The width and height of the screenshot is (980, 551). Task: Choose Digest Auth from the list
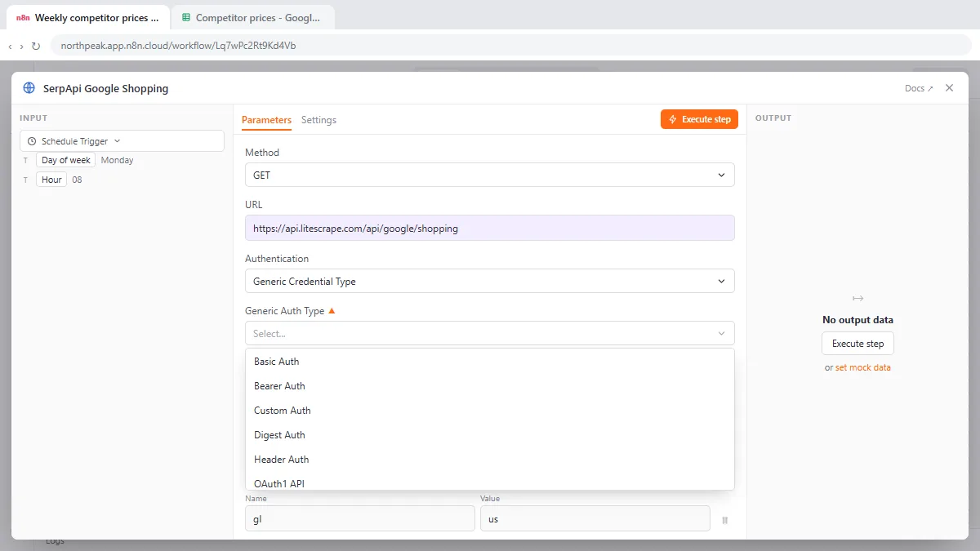tap(490, 435)
